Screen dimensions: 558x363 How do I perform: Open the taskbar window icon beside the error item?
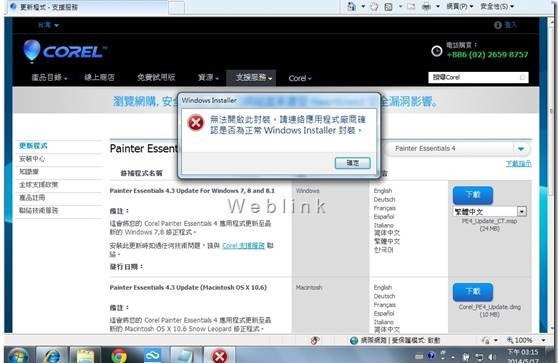coord(186,355)
